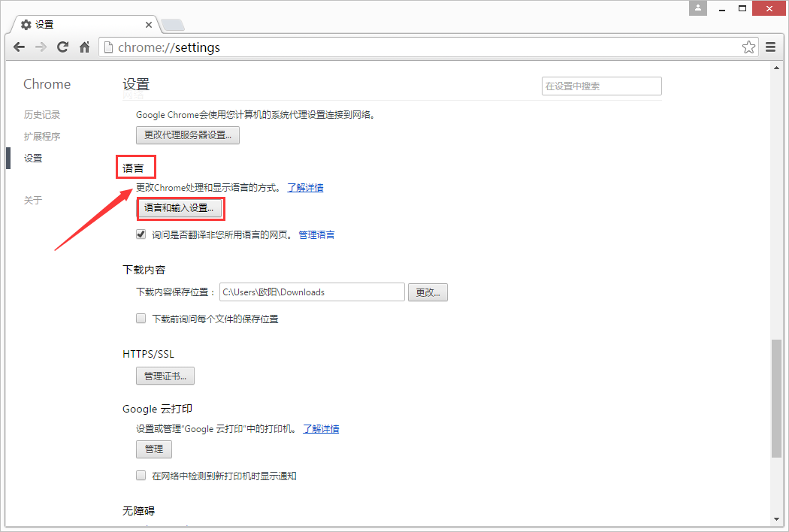Maximize the Chrome window
This screenshot has width=789, height=532.
coord(742,8)
